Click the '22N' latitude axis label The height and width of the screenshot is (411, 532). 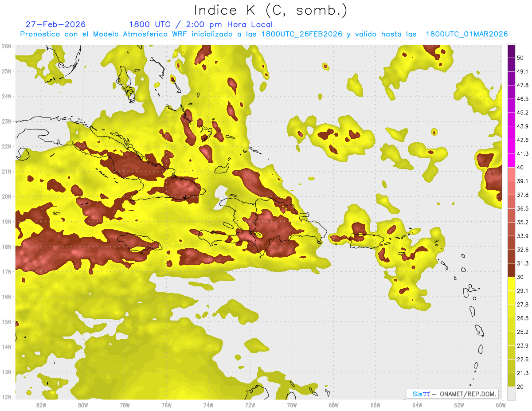tap(7, 146)
